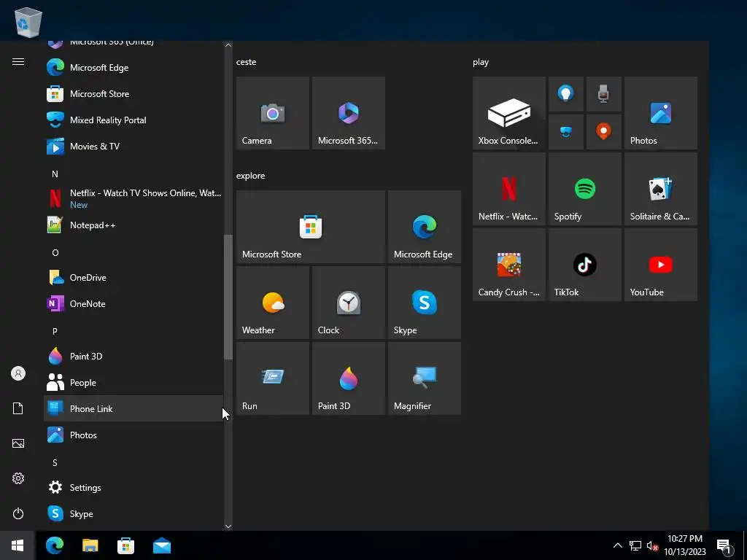The image size is (747, 560).
Task: Open the Mixed Reality headset small tile
Action: 566,132
